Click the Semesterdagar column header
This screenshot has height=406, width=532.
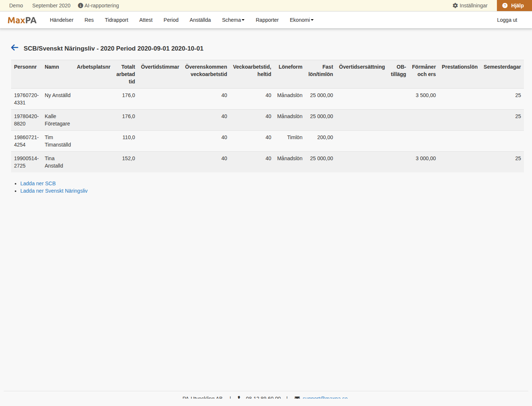pos(502,67)
